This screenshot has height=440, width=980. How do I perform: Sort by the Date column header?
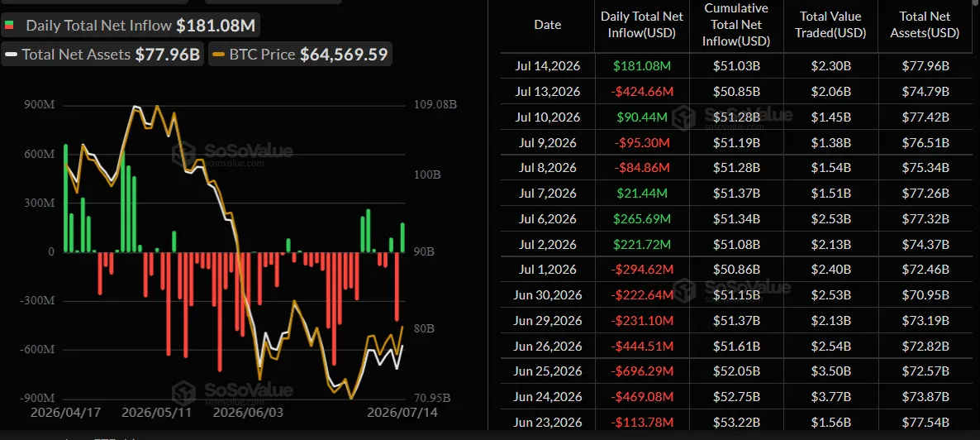(548, 25)
